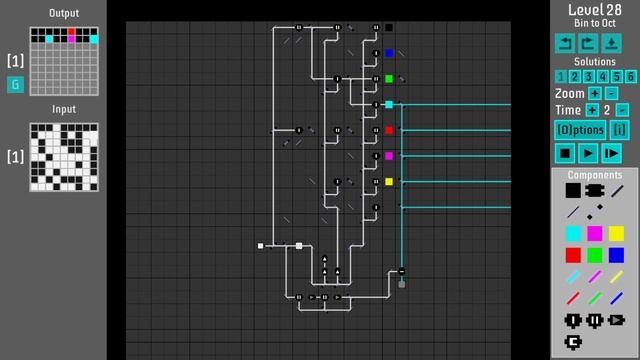
Task: Pick the red block component
Action: pyautogui.click(x=573, y=256)
